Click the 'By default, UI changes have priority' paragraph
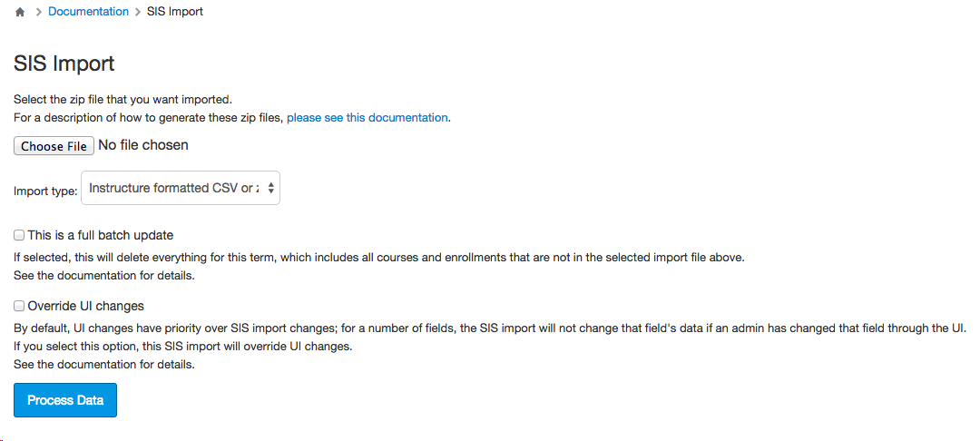 (x=490, y=346)
